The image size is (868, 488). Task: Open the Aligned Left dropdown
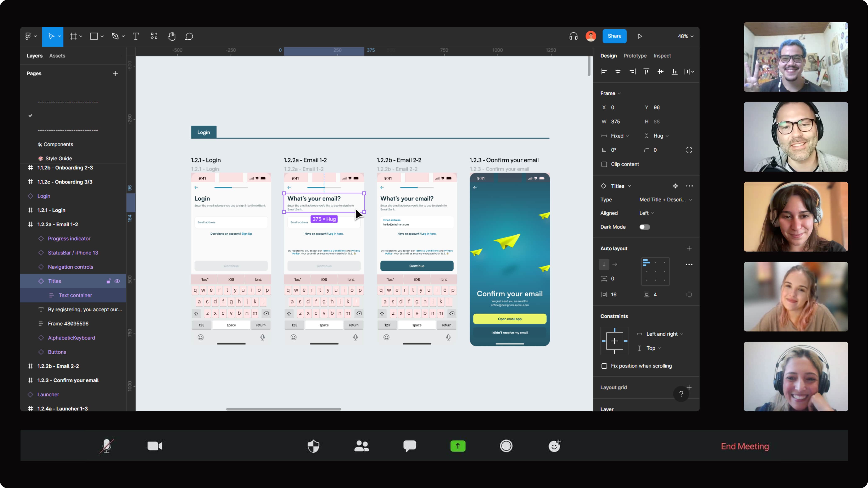pyautogui.click(x=647, y=213)
